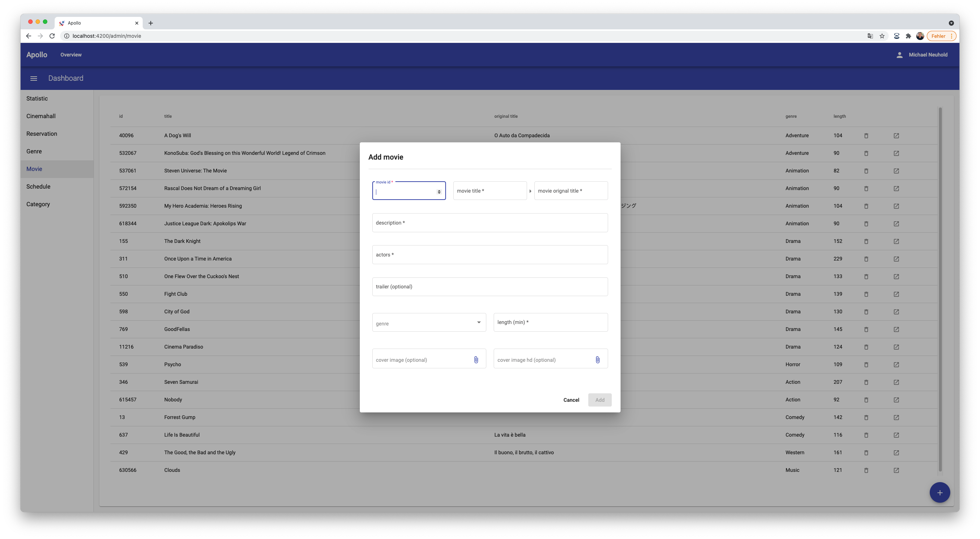
Task: Delete the A Dog's Will movie row
Action: coord(866,136)
